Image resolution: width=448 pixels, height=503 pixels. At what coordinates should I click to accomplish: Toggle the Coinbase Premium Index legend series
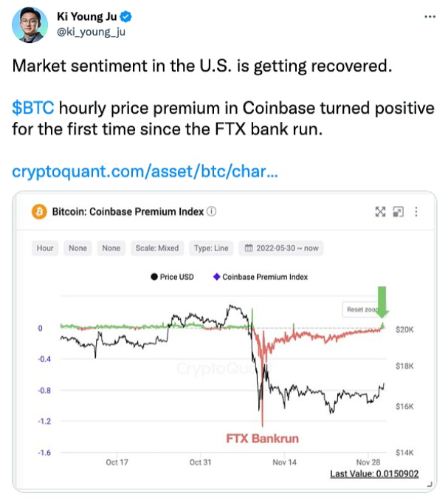(260, 277)
